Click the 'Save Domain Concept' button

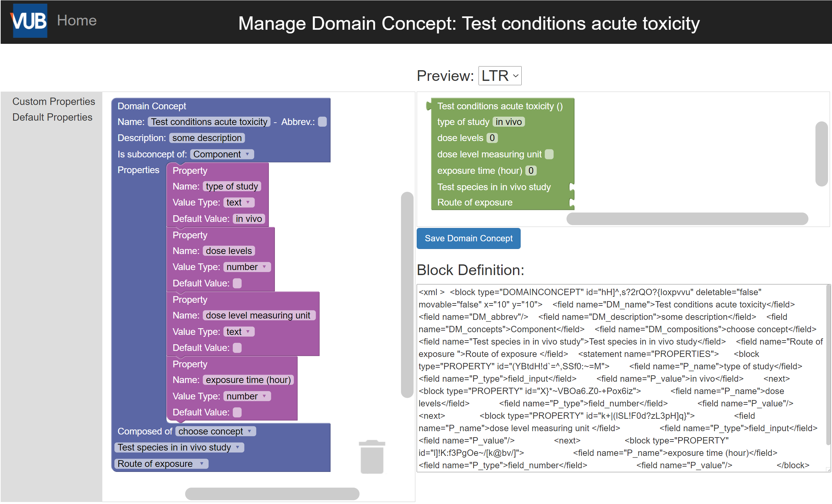[x=468, y=238]
